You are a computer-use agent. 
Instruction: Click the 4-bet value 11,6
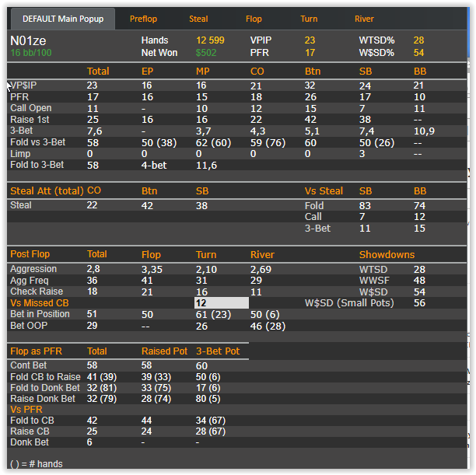206,165
